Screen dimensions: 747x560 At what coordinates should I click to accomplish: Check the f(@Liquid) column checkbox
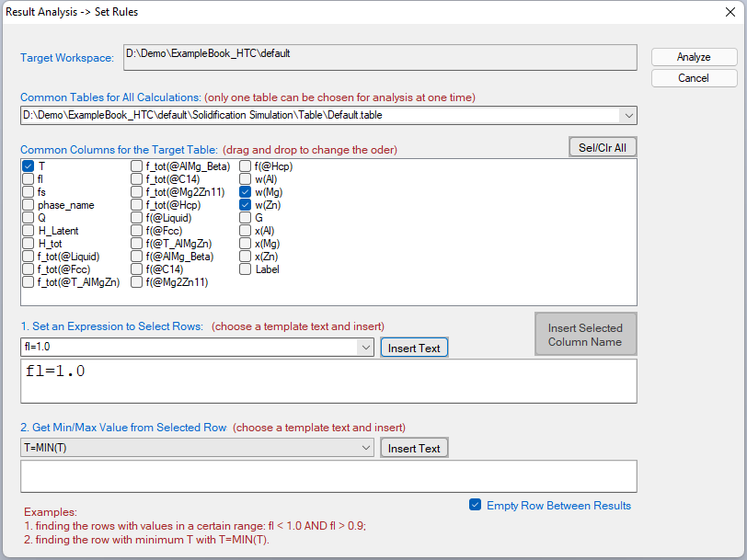pos(136,217)
